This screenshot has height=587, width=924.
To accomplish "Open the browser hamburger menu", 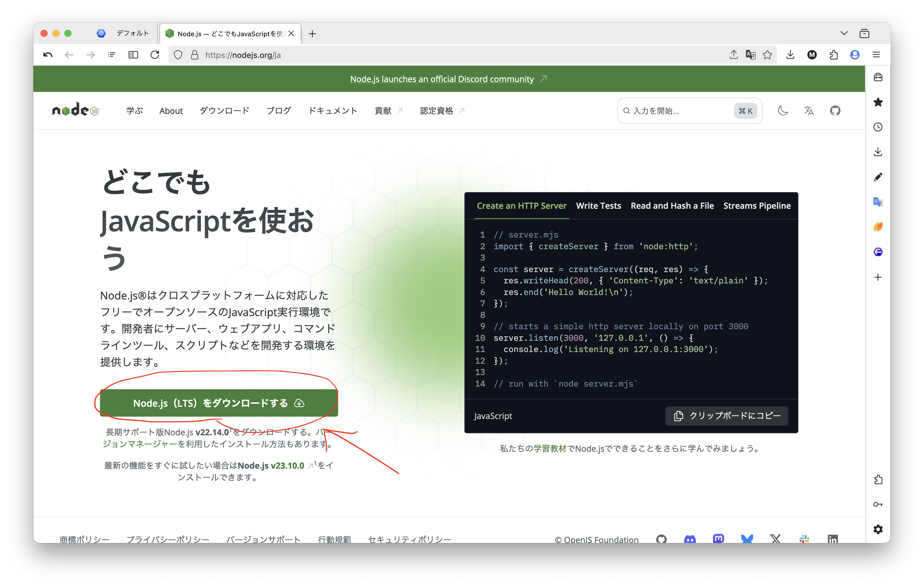I will click(876, 55).
